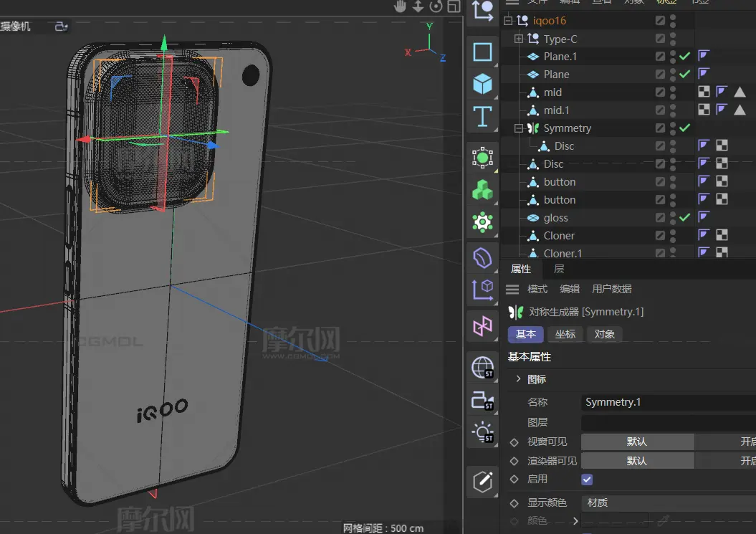Screen dimensions: 756x534
Task: Select the button object above gloss
Action: click(x=560, y=200)
